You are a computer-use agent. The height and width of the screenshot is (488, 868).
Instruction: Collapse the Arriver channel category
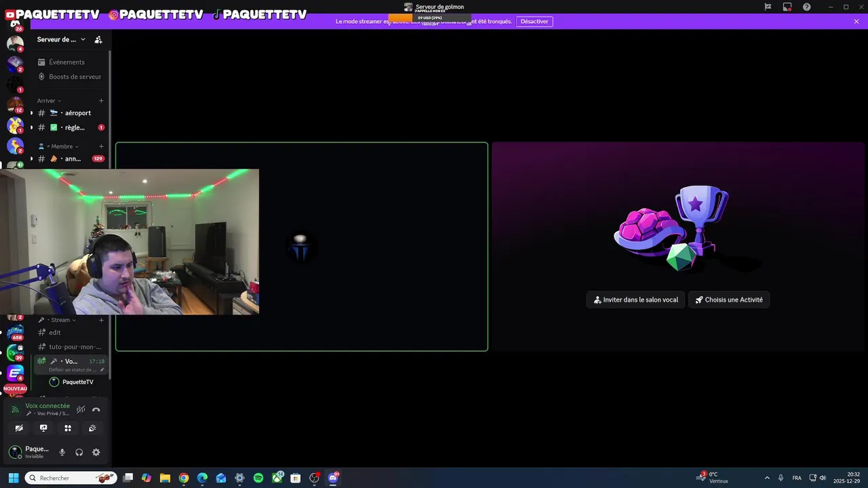pos(49,100)
